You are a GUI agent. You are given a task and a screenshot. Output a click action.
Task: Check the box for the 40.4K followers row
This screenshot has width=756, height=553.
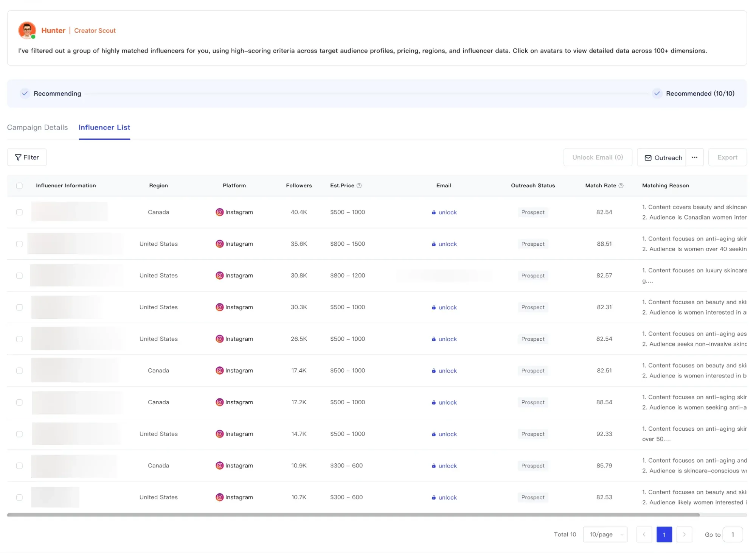point(19,212)
